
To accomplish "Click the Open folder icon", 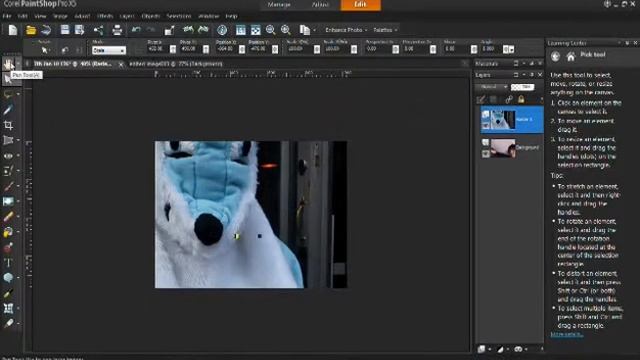I will point(31,30).
